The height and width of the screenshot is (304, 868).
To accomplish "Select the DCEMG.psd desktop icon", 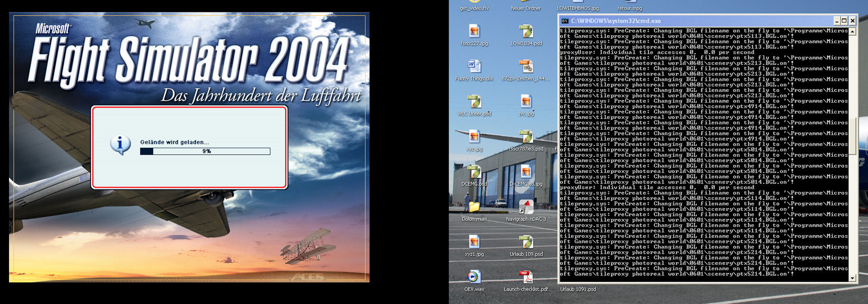I will click(x=474, y=172).
